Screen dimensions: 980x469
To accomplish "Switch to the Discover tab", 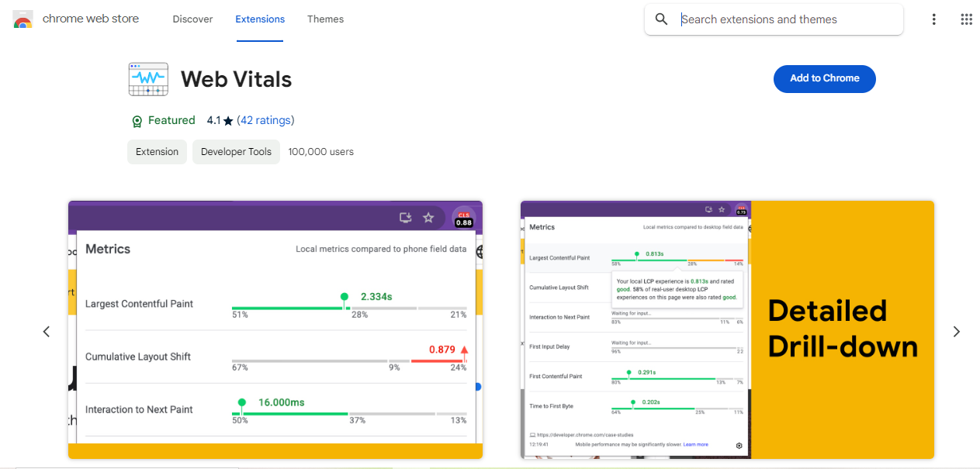I will (x=192, y=19).
